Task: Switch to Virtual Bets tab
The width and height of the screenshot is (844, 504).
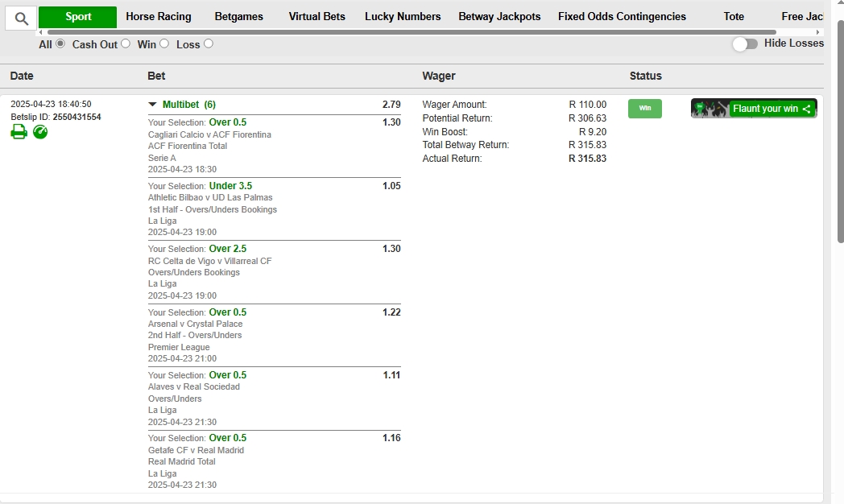Action: [x=316, y=17]
